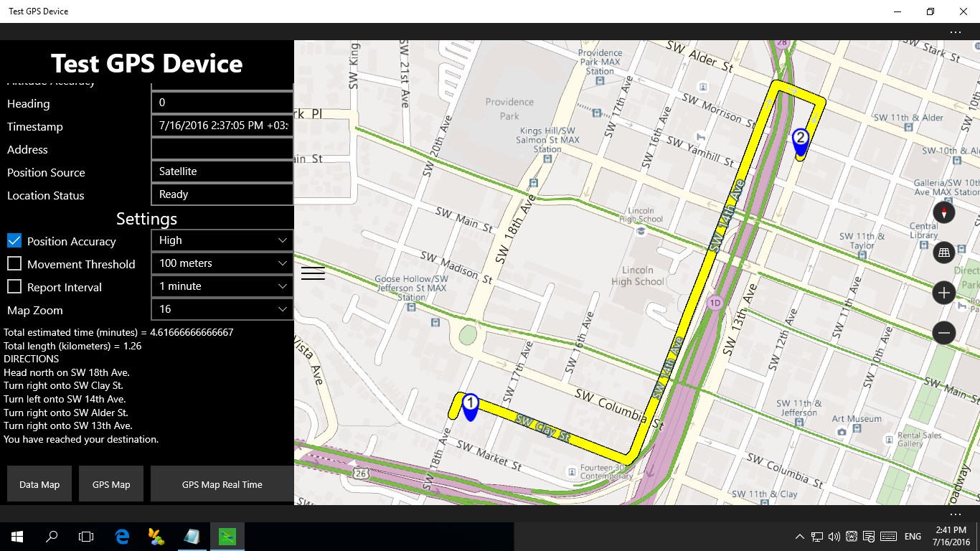Zoom in using the plus map control
Image resolution: width=980 pixels, height=551 pixels.
(x=943, y=292)
